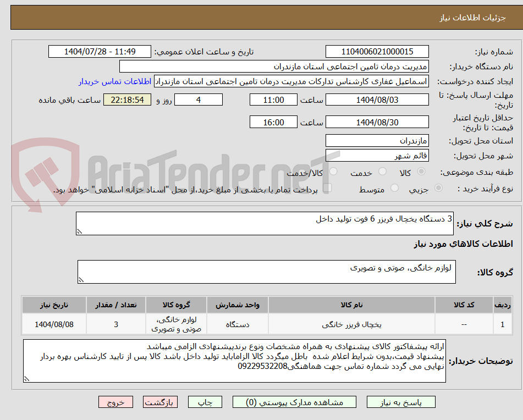The height and width of the screenshot is (420, 523).
Task: Click the tender number field 1104006021000015
Action: click(x=378, y=51)
